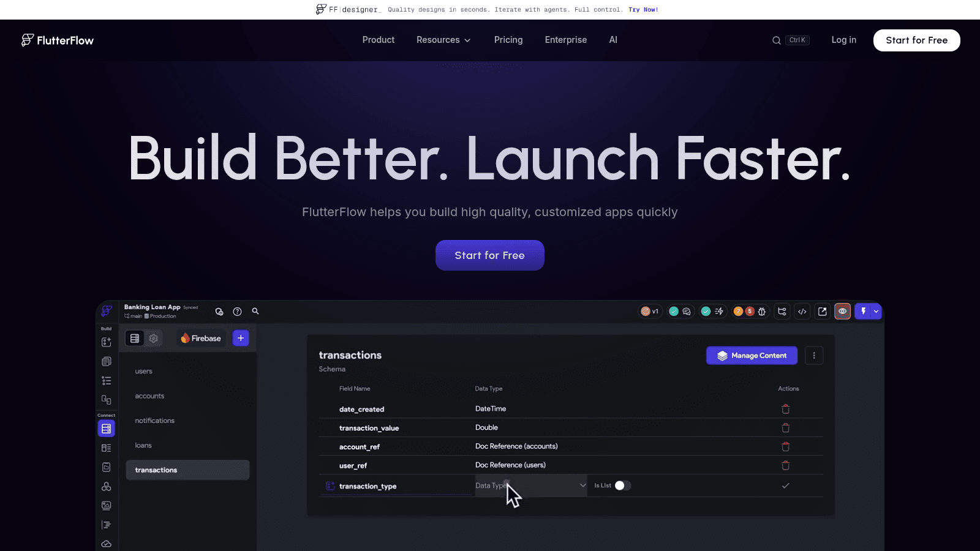This screenshot has width=980, height=551.
Task: Delete the transaction_value field trash icon
Action: [x=785, y=428]
